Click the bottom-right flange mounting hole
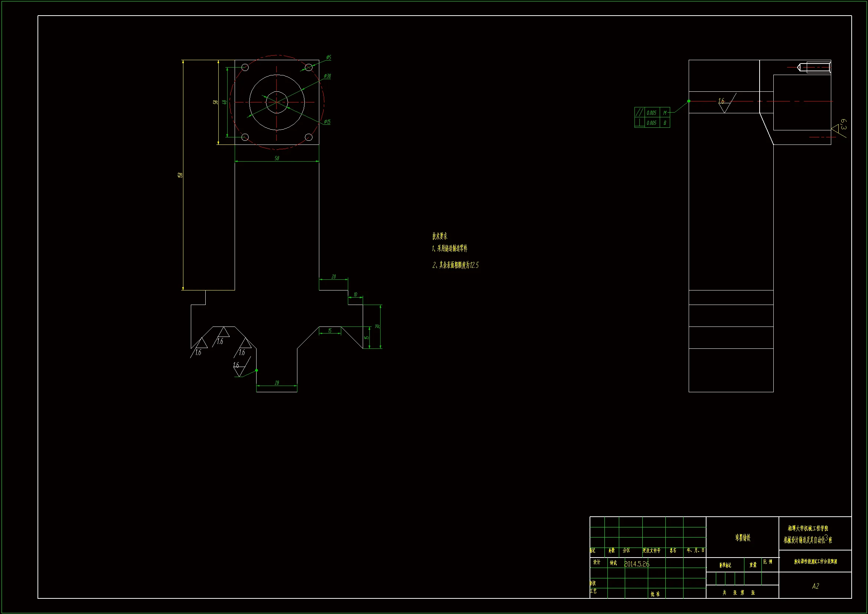Image resolution: width=868 pixels, height=614 pixels. coord(309,137)
